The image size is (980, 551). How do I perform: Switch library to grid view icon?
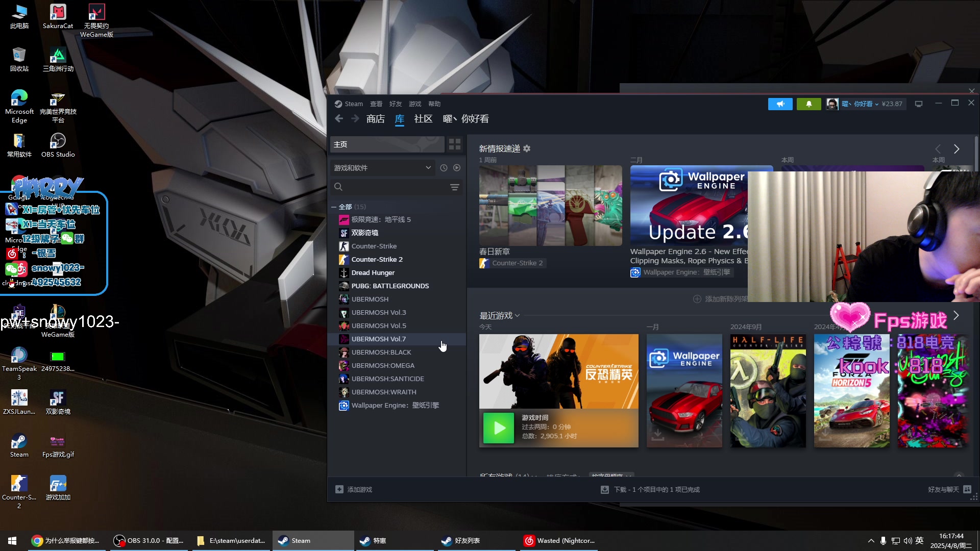[x=454, y=144]
